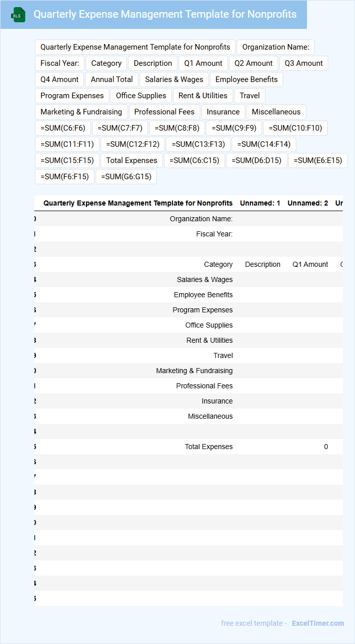Click the 'Unnamed: 2' table column header
355x644 pixels.
[307, 203]
